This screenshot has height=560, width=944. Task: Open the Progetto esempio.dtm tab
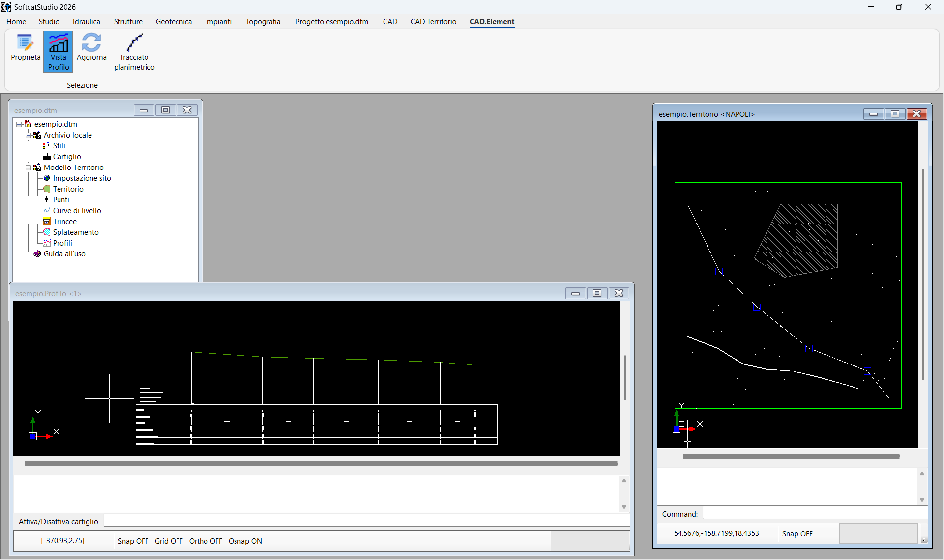click(x=332, y=22)
